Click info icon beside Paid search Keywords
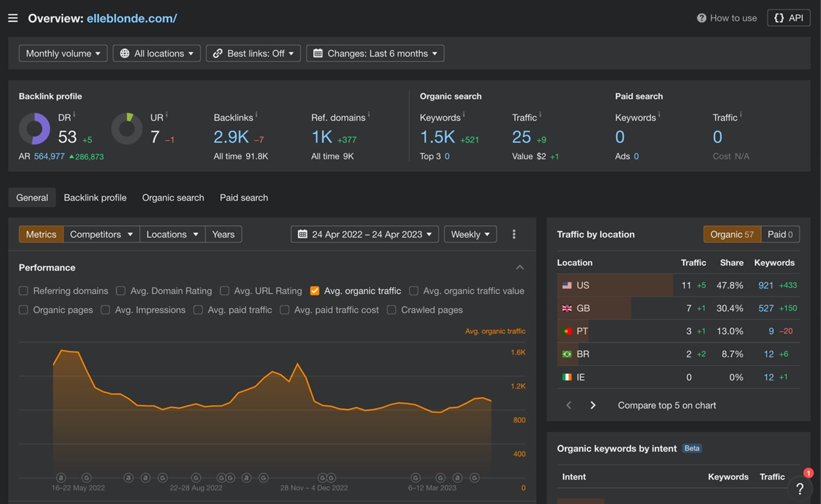The image size is (821, 504). pyautogui.click(x=659, y=115)
